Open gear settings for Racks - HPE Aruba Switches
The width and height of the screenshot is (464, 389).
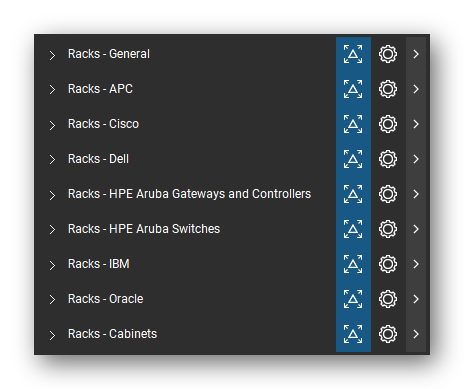[388, 229]
